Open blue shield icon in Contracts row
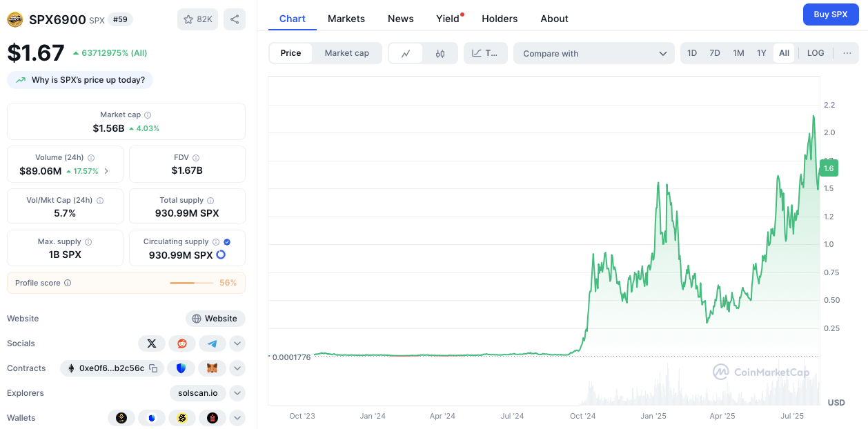868x429 pixels. (181, 368)
